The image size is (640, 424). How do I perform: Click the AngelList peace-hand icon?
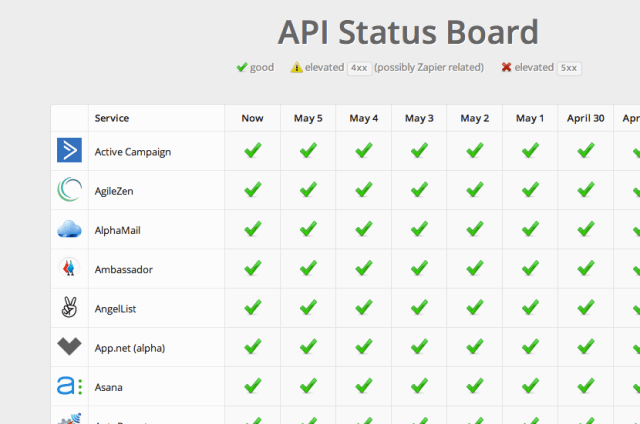click(x=69, y=308)
